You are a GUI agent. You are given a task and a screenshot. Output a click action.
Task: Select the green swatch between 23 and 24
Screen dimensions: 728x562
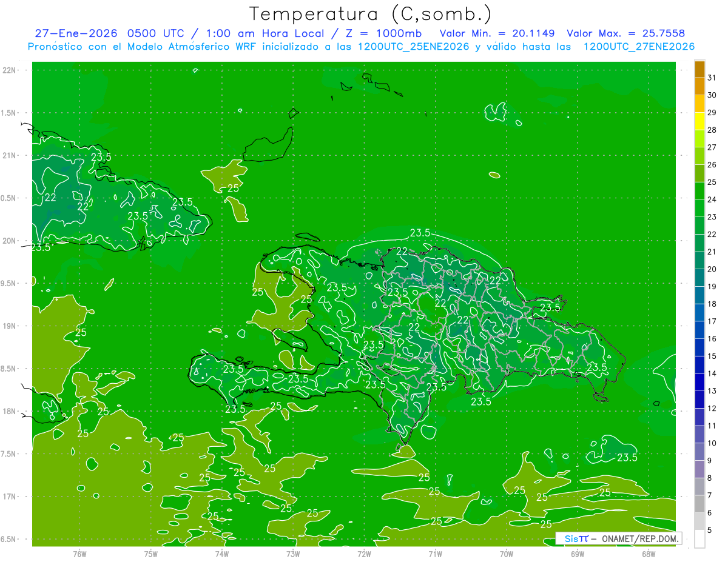click(x=699, y=208)
